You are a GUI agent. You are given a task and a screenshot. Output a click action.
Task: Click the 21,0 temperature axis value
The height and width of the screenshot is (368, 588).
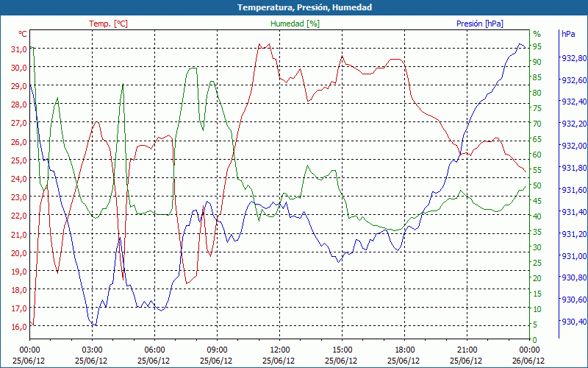click(19, 234)
